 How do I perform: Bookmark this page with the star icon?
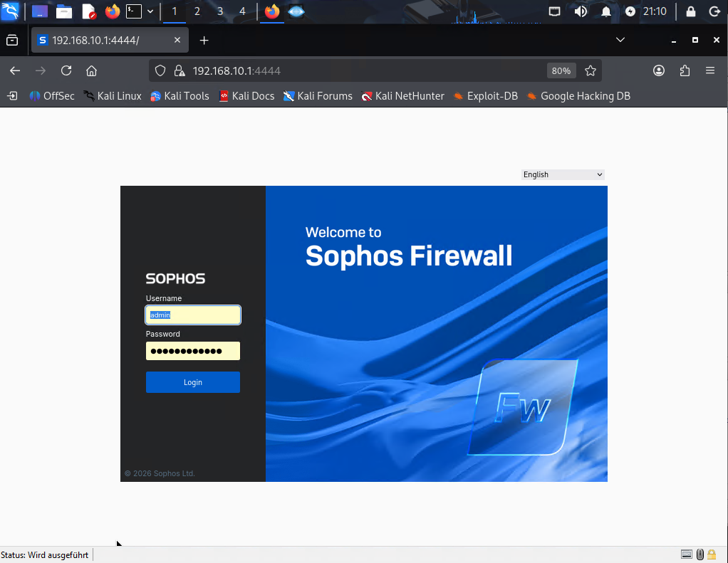[x=590, y=70]
